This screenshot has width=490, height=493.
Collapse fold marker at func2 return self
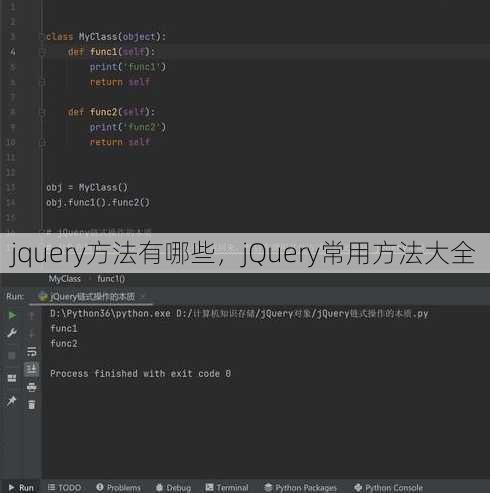pos(42,142)
